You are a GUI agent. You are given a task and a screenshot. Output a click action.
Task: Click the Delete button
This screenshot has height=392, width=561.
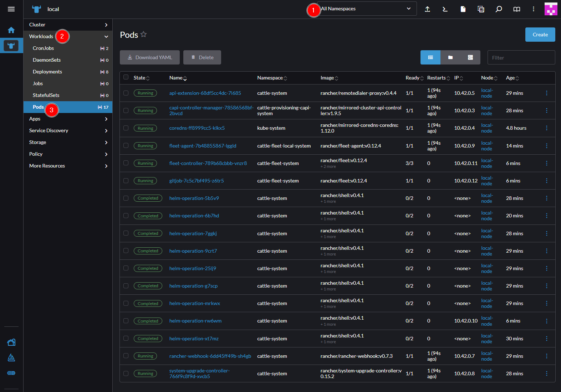[x=202, y=57]
